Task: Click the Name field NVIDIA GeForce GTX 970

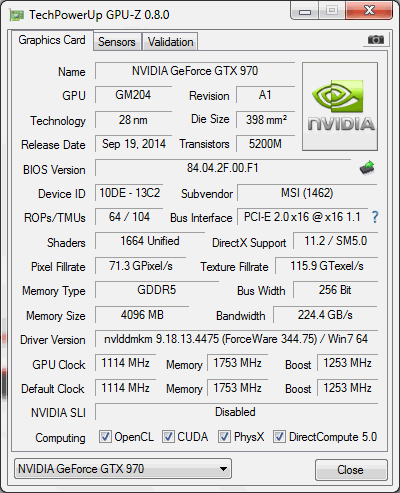Action: 195,71
